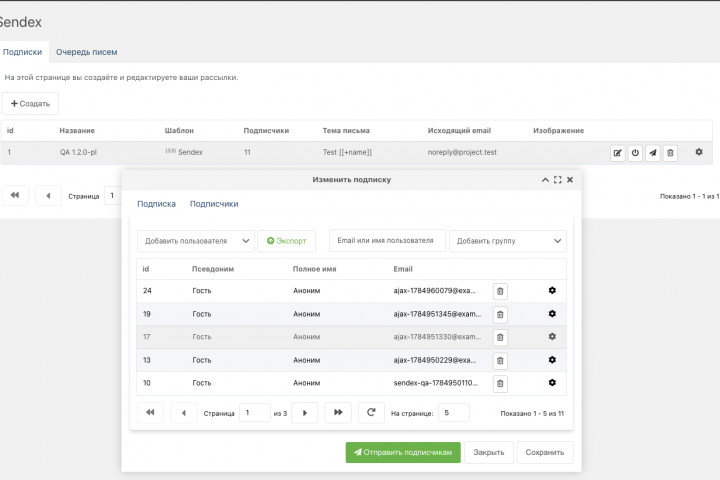
Task: Open gear menu of QA 1.2.0-pl row
Action: click(x=699, y=152)
